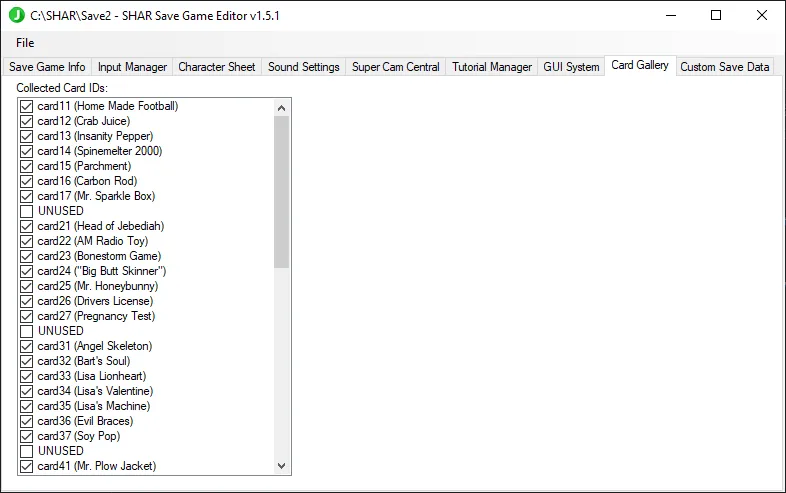Toggle card21 Head of Jebediah checkbox
The height and width of the screenshot is (493, 786).
click(x=27, y=226)
